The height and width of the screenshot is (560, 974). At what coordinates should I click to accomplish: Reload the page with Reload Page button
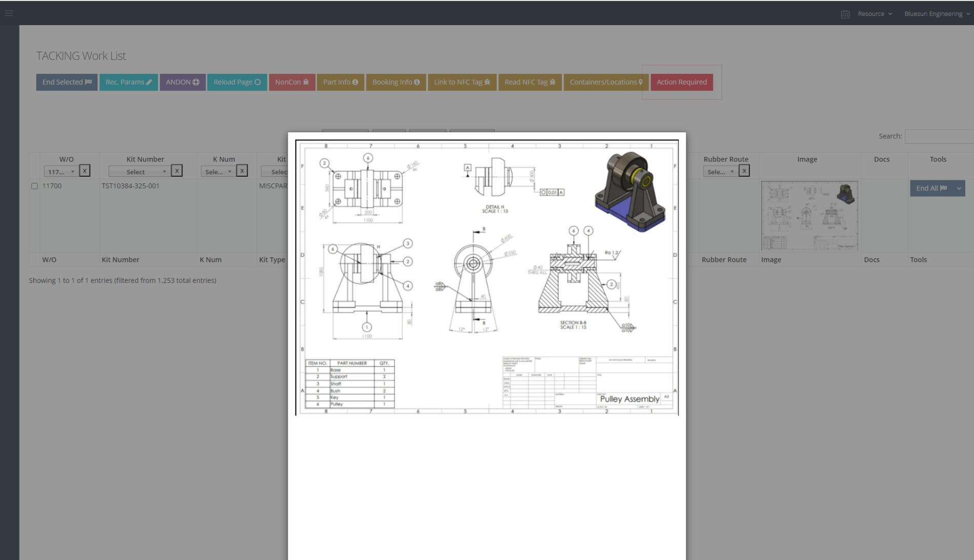237,82
